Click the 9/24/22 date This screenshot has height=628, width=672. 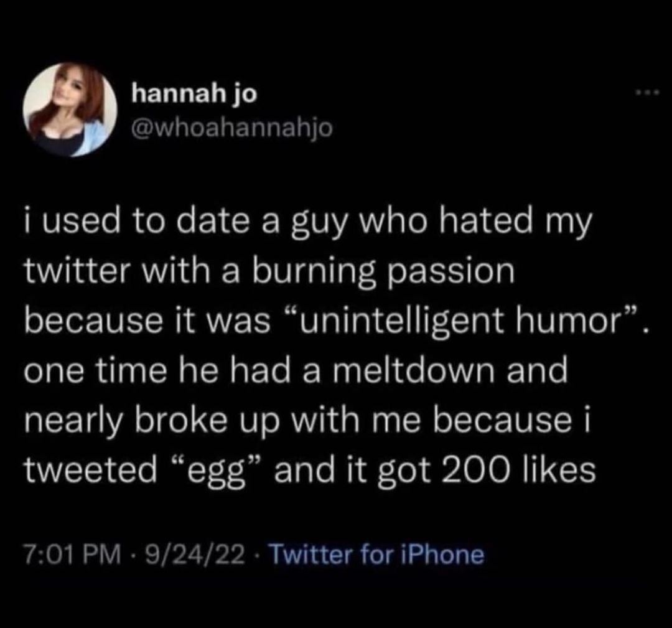click(196, 555)
